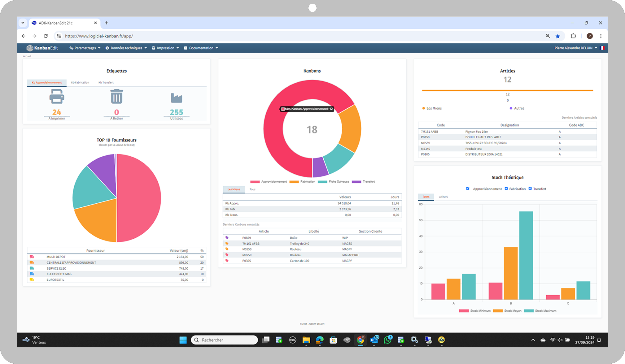
Task: Bookmark page with the star icon
Action: (x=558, y=36)
